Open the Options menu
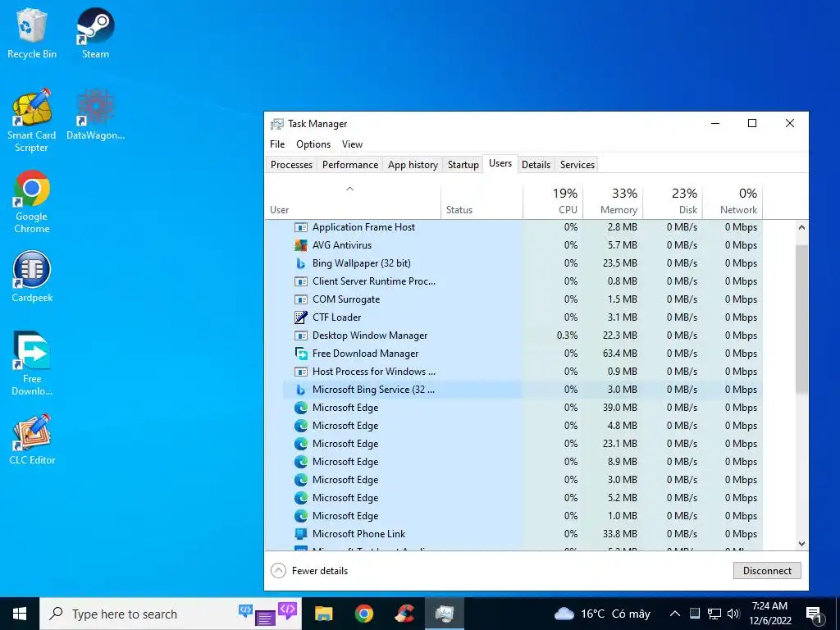The width and height of the screenshot is (840, 630). (313, 144)
